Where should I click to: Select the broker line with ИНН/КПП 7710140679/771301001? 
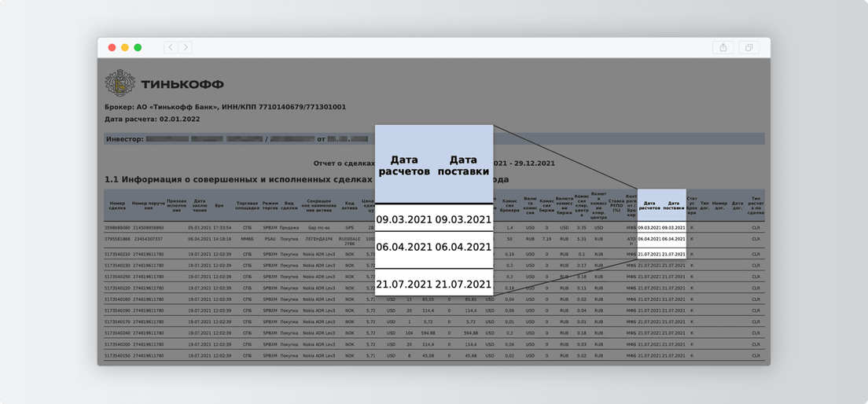coord(226,107)
